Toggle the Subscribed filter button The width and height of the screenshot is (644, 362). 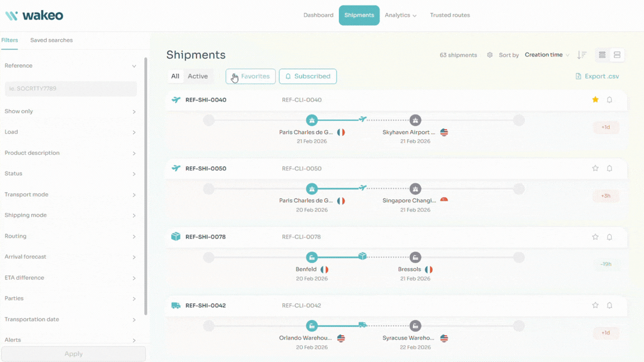point(307,77)
